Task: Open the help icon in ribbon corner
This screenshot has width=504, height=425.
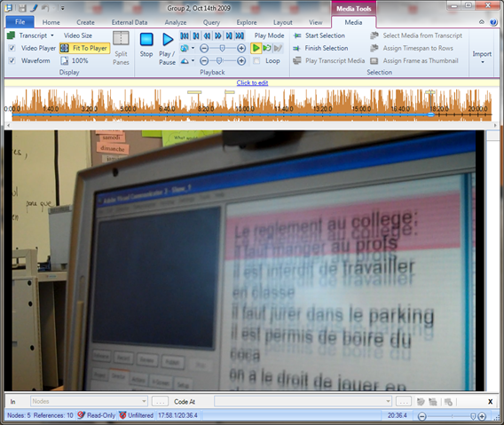Action: 493,22
